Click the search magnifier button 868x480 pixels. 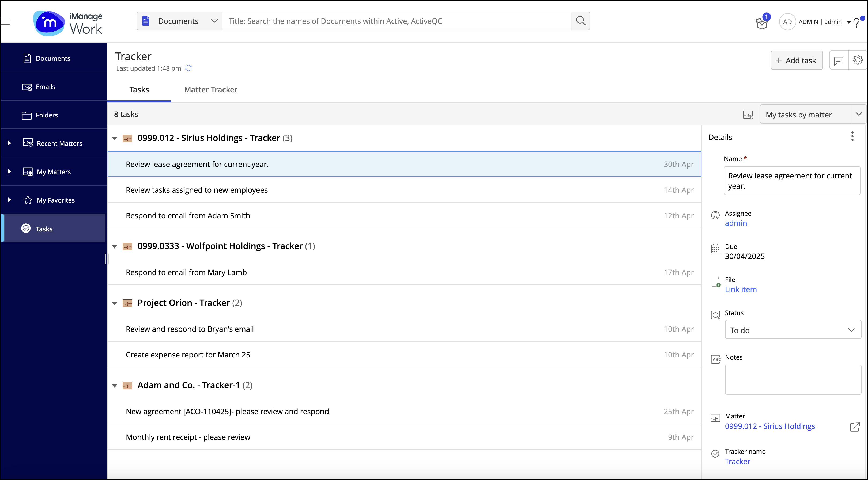pyautogui.click(x=580, y=21)
